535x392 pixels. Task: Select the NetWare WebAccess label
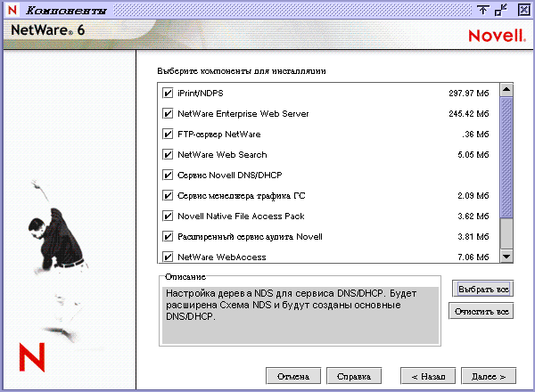point(222,257)
